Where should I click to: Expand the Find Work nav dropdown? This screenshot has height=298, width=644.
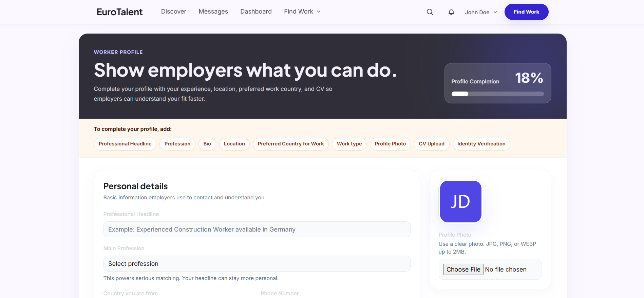[x=302, y=12]
